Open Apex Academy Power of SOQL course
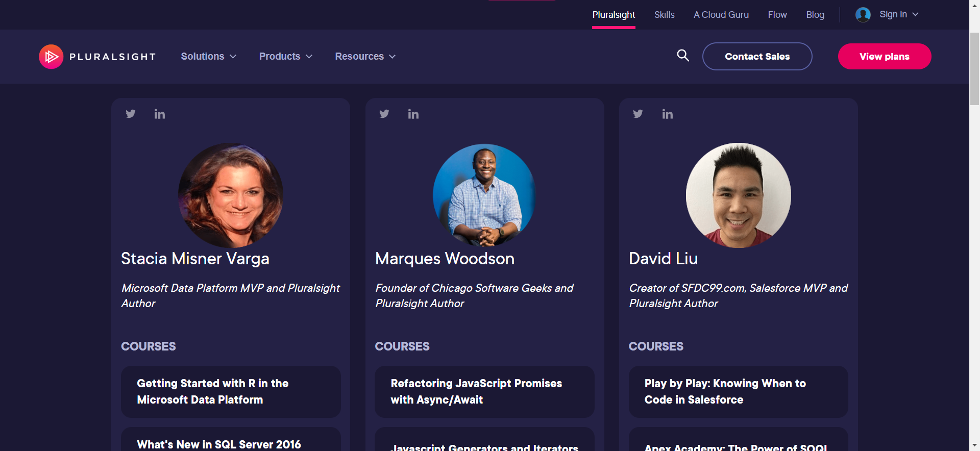 [738, 440]
